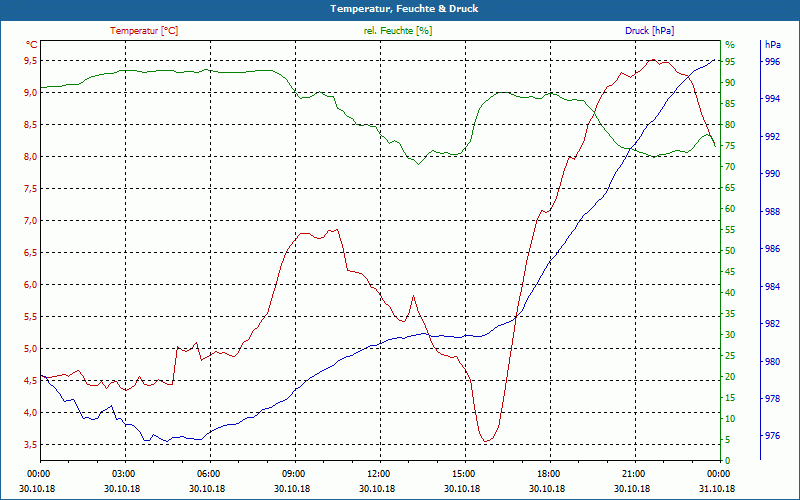
Task: Click the chart title 'Temperatur, Feuchte & Druck'
Action: tap(404, 9)
